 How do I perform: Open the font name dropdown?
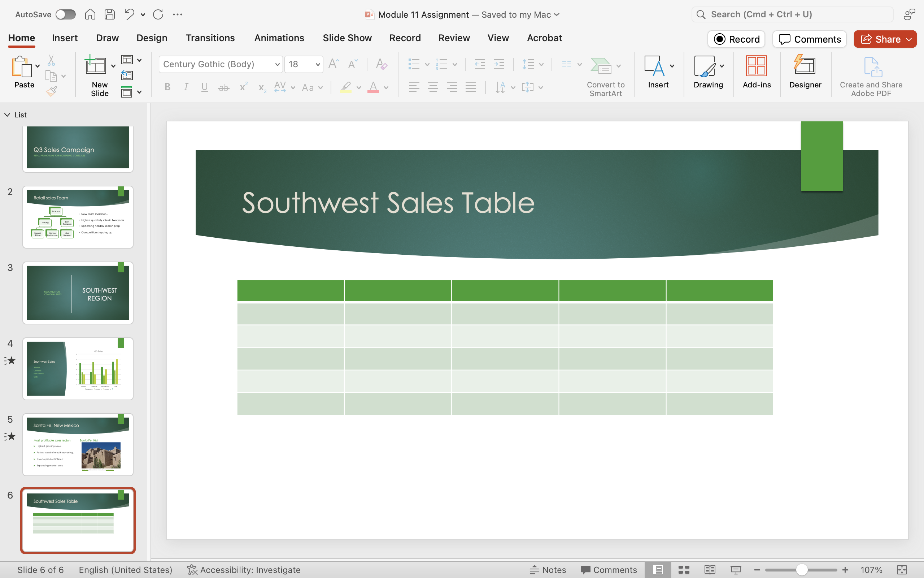(x=277, y=64)
